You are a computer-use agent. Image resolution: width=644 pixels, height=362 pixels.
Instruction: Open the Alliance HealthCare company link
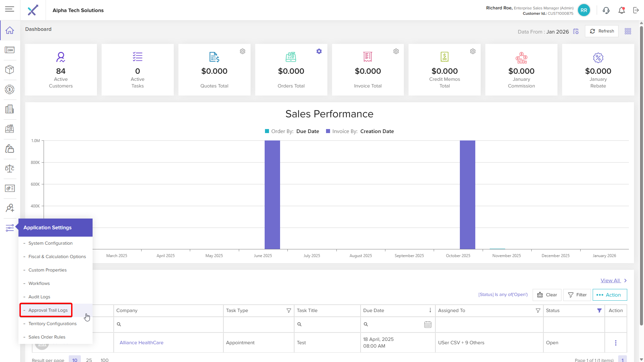(141, 343)
